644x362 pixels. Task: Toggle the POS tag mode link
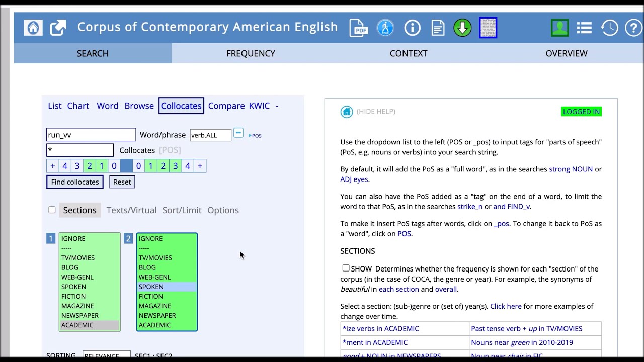pos(255,135)
